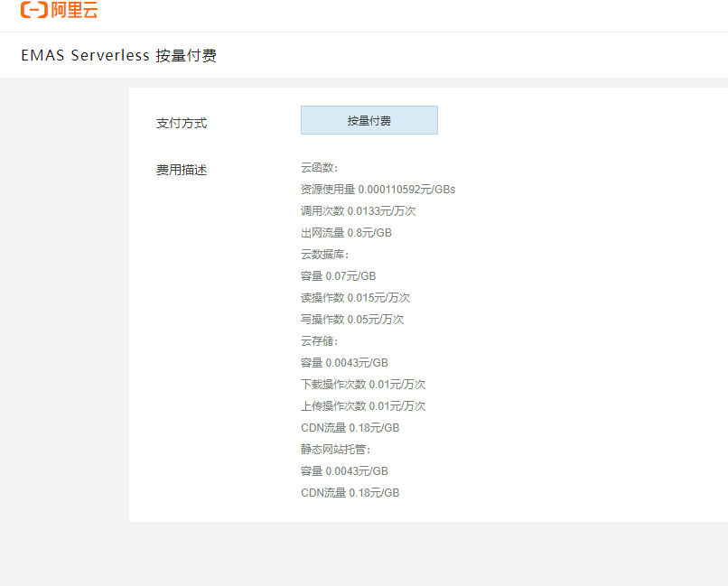Click the 下载操作次数 0.01元/万次 line

point(363,384)
